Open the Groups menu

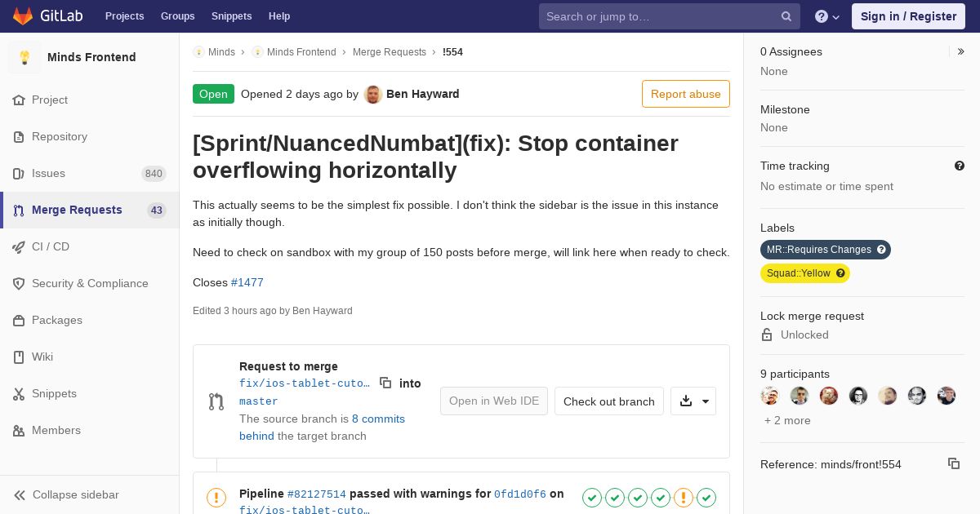tap(178, 16)
